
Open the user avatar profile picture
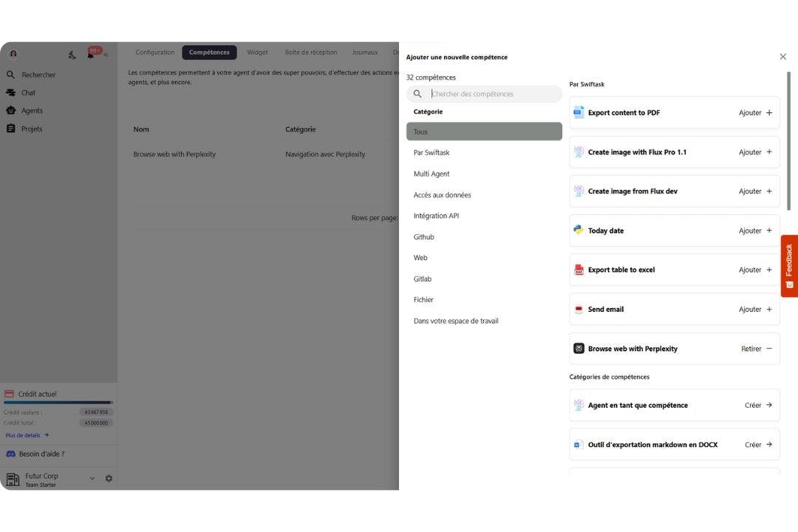[x=12, y=53]
